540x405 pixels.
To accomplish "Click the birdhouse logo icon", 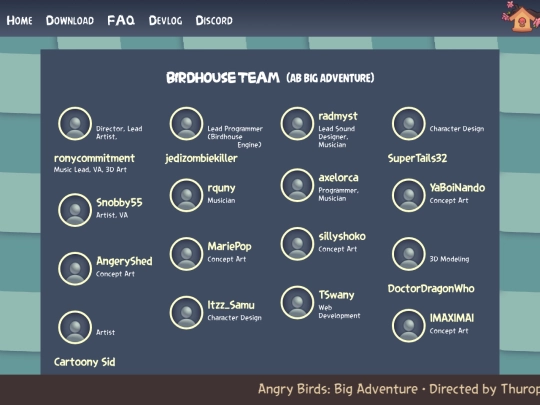I will [x=521, y=17].
